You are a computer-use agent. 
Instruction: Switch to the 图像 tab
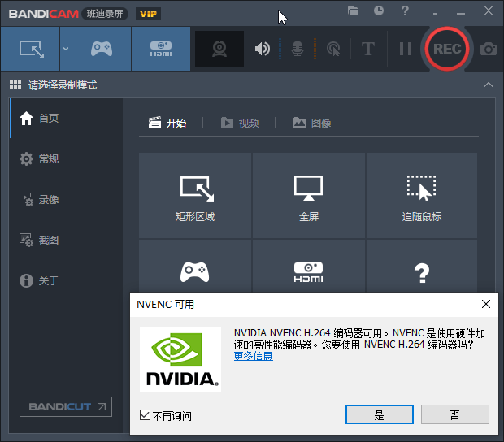[x=312, y=123]
